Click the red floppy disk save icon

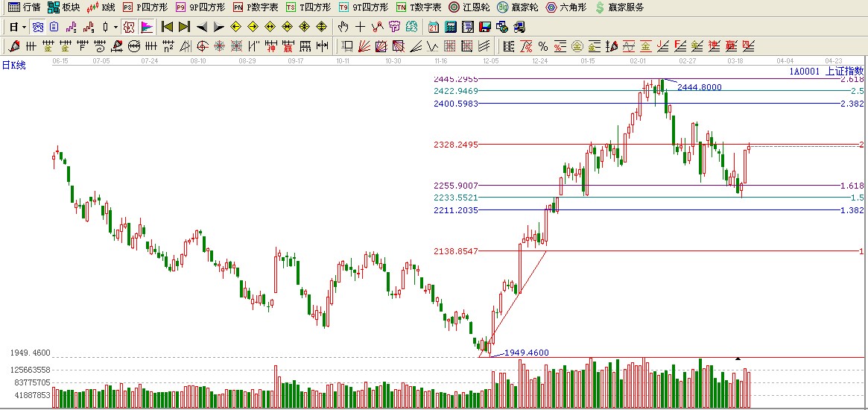pos(485,27)
